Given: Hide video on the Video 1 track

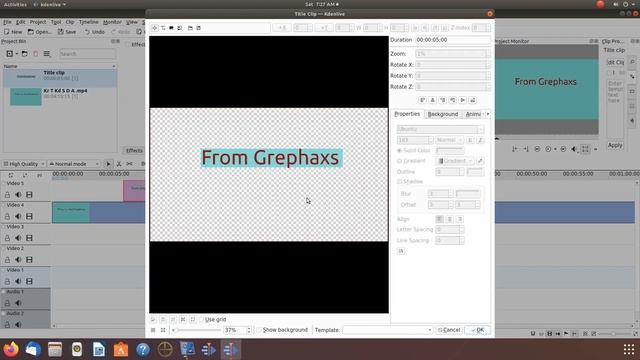Looking at the screenshot, I should (29, 281).
